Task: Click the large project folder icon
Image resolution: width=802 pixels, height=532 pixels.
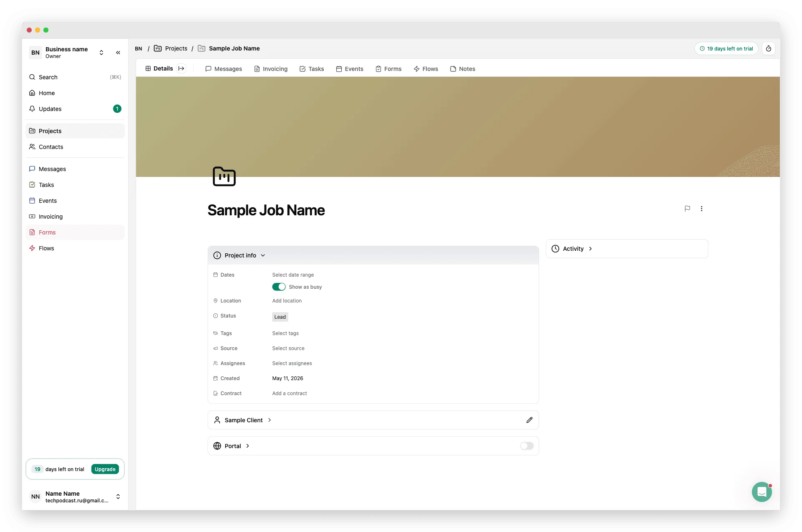Action: pyautogui.click(x=224, y=176)
